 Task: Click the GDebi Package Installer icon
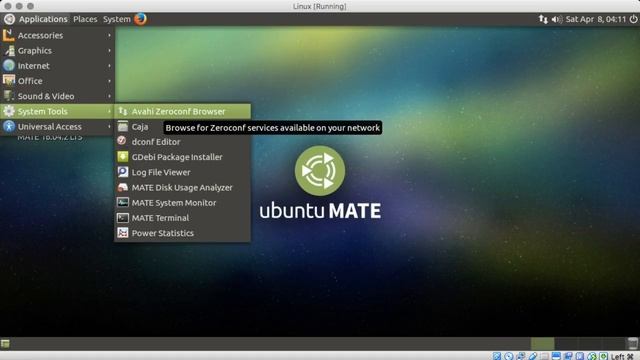click(x=122, y=157)
